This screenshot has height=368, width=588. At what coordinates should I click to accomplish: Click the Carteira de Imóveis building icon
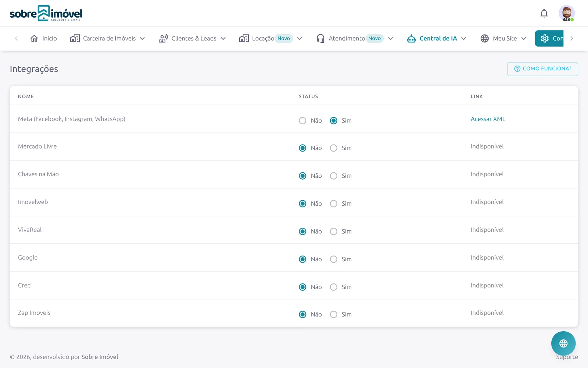(75, 38)
